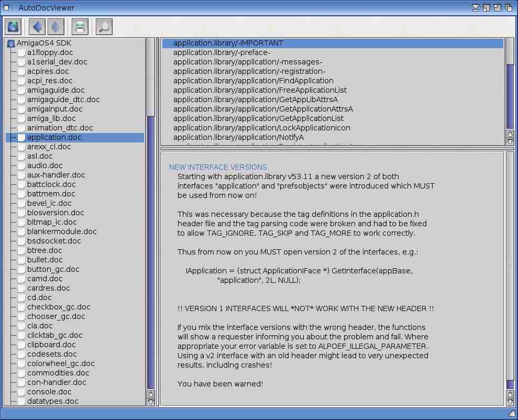Select application.library/-preface- entry

pos(222,52)
